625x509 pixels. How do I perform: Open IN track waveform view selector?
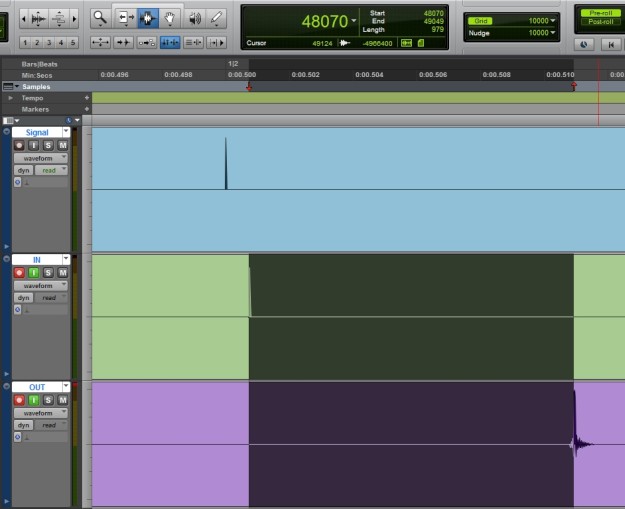click(x=40, y=285)
